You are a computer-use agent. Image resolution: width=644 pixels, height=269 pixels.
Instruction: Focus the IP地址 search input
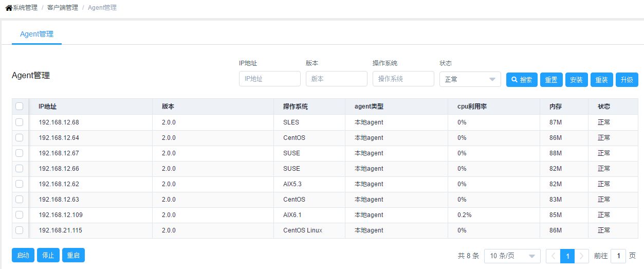269,79
